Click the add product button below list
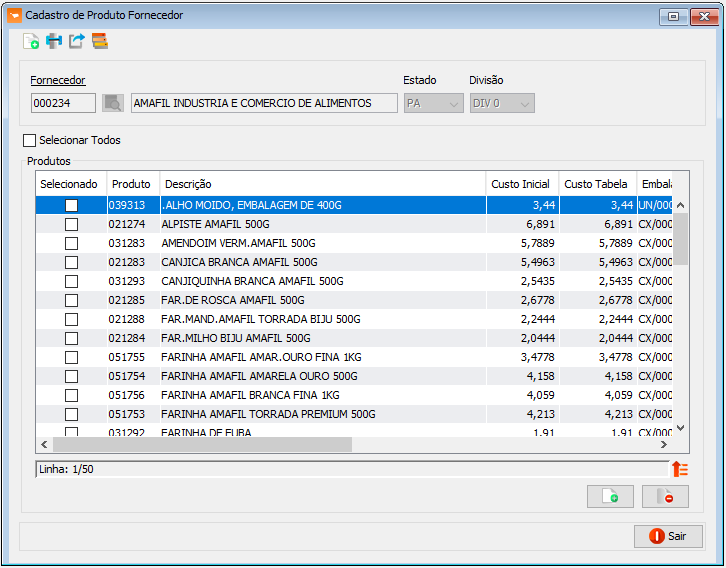Viewport: 726px width, 568px height. pos(610,497)
